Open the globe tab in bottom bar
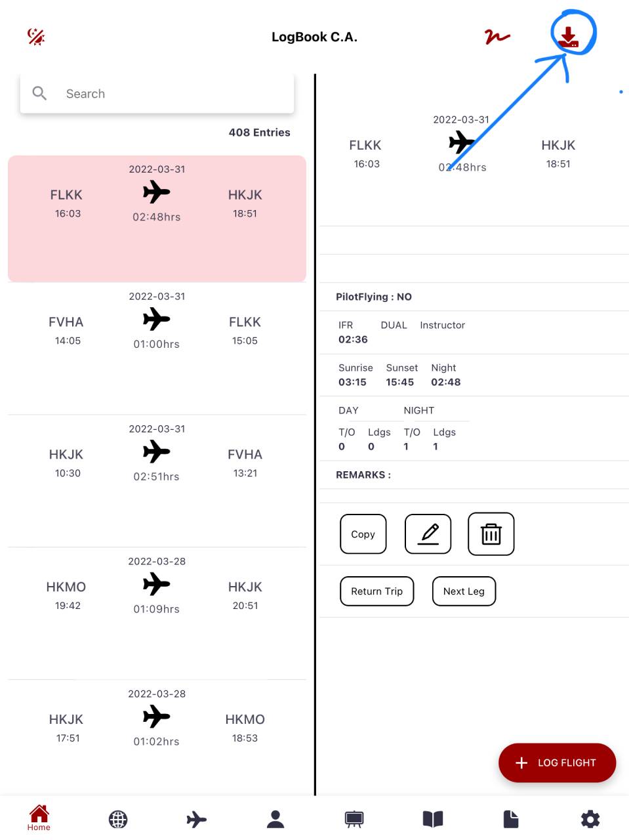 [118, 819]
